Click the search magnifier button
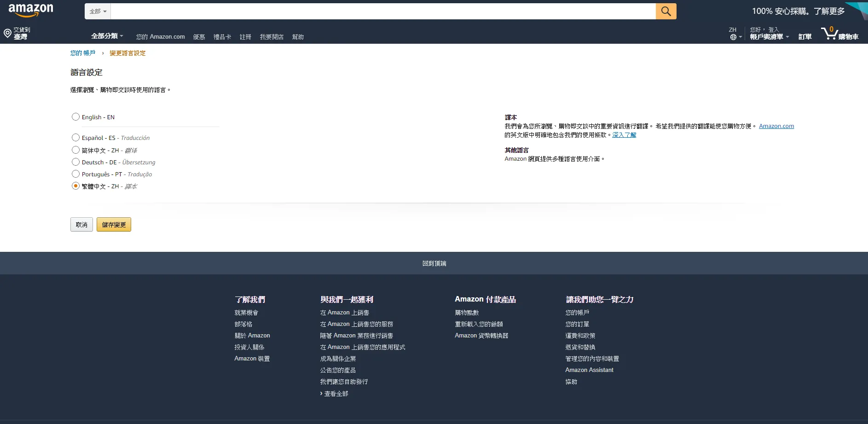The image size is (868, 424). (666, 11)
